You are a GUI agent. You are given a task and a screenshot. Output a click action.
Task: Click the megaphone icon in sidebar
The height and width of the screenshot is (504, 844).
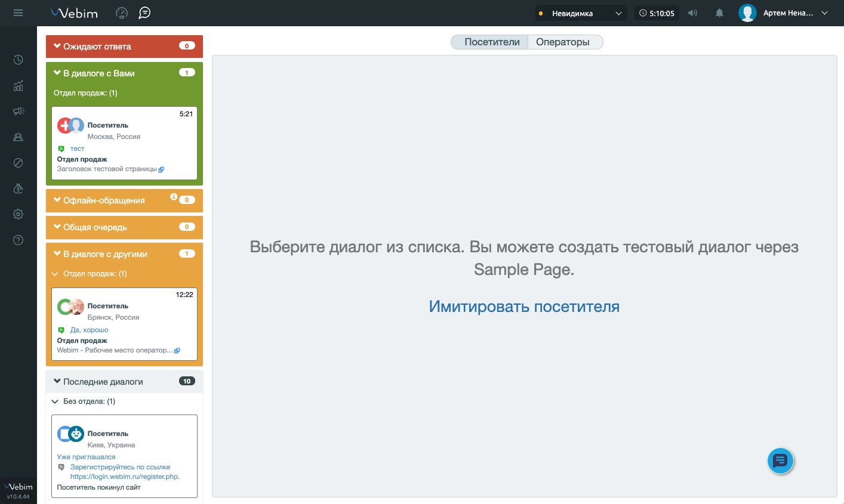tap(19, 111)
